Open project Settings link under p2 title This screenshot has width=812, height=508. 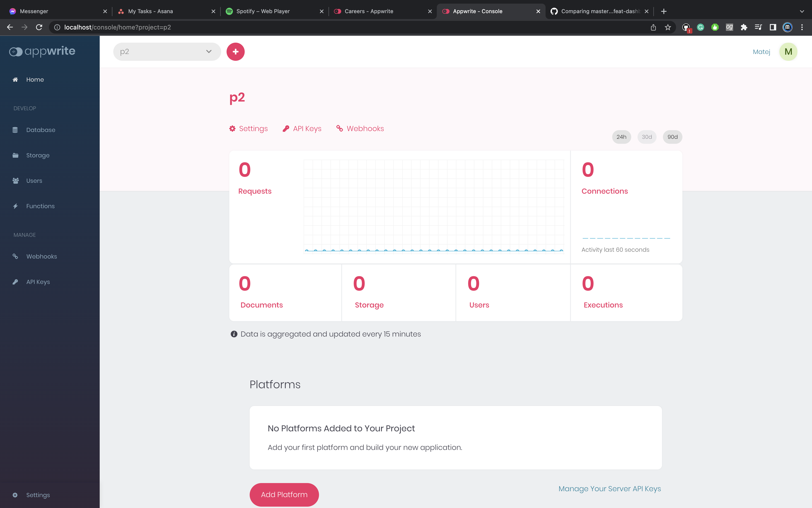pyautogui.click(x=248, y=129)
